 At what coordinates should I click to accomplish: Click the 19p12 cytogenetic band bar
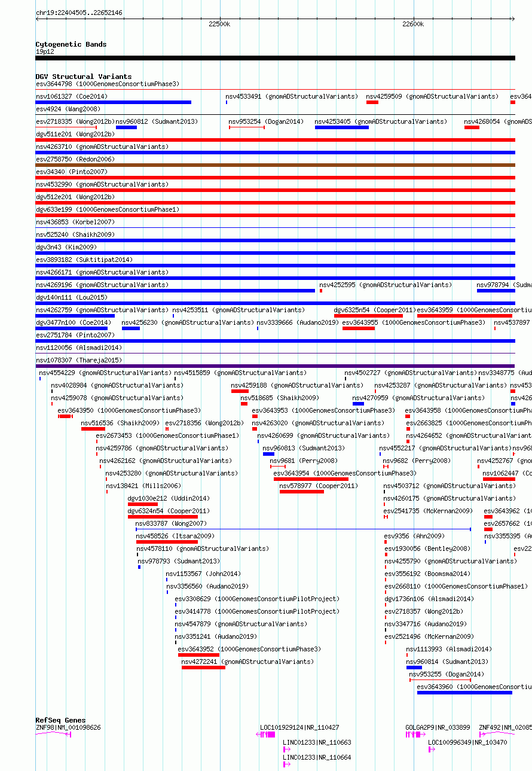click(x=276, y=58)
